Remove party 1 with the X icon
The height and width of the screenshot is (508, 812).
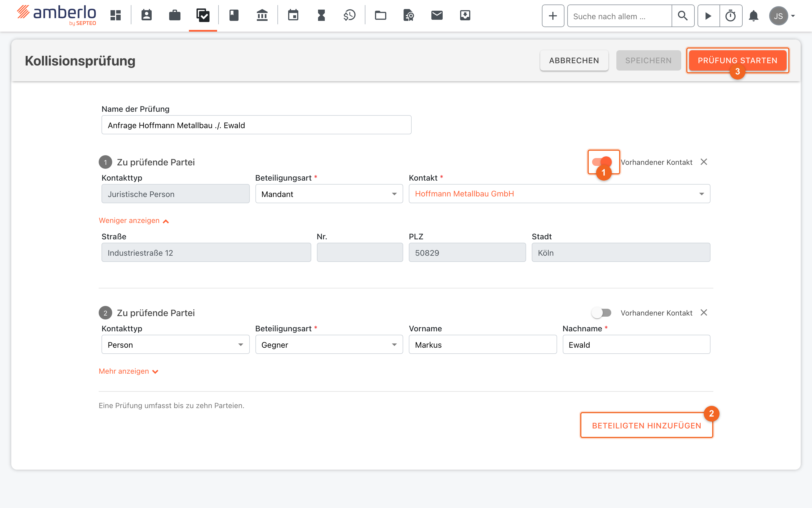[x=704, y=162]
